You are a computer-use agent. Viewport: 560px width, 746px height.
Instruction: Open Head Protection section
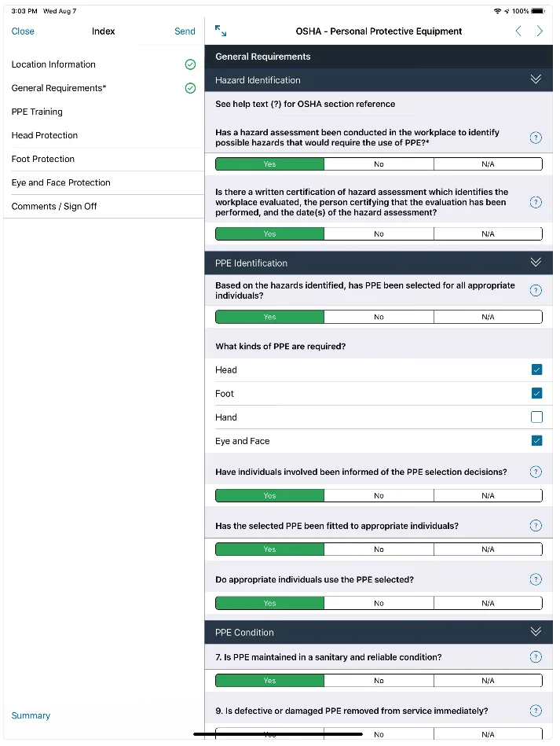click(104, 135)
